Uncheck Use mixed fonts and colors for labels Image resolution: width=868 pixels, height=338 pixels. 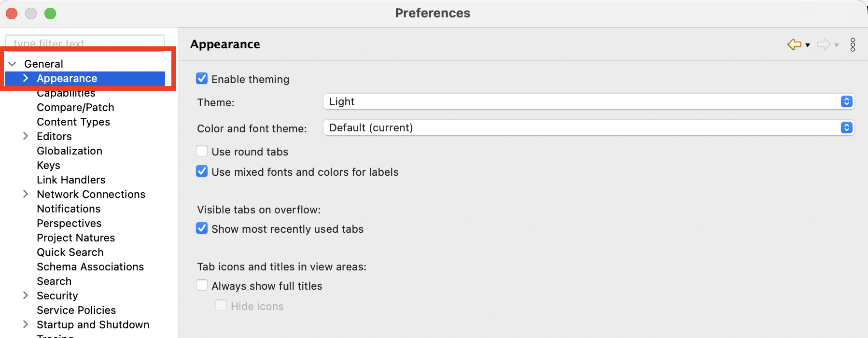pos(202,171)
